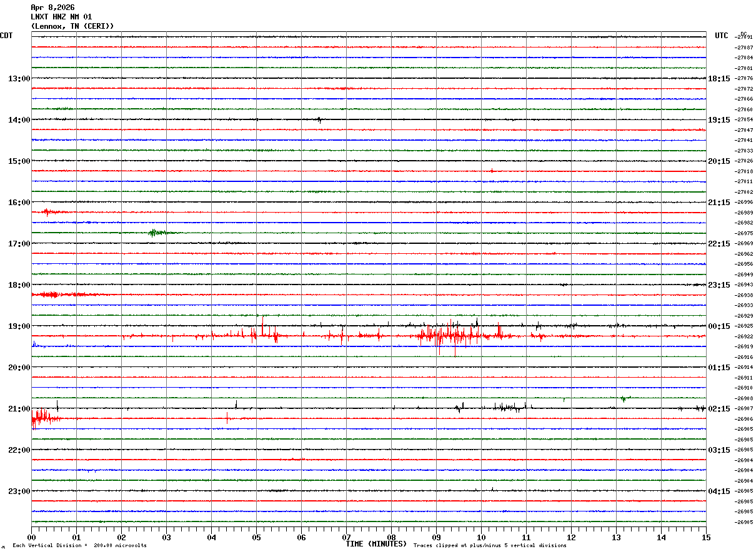Click the small green event near minute 13 at 20:45
756x554 pixels.
pos(624,398)
